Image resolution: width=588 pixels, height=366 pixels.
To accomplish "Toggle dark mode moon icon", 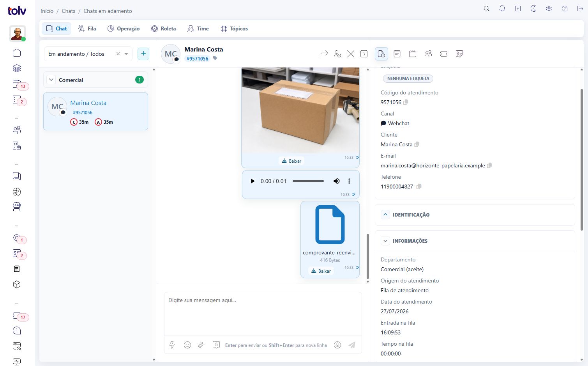I will click(x=533, y=9).
